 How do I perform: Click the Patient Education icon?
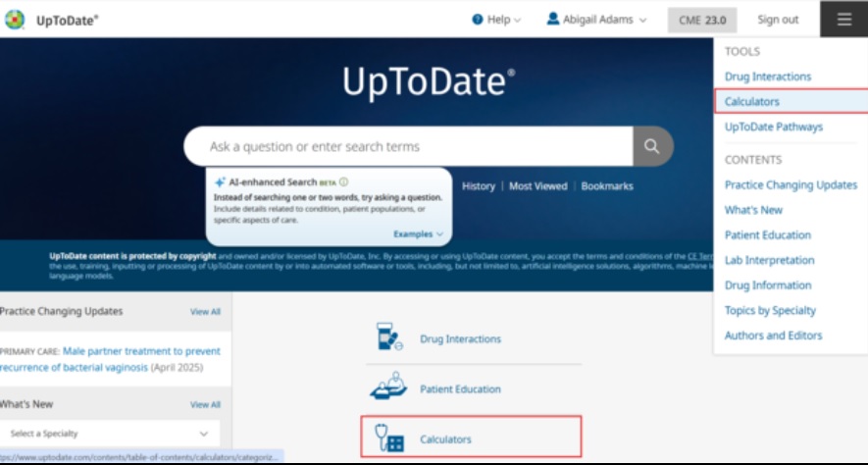(389, 387)
